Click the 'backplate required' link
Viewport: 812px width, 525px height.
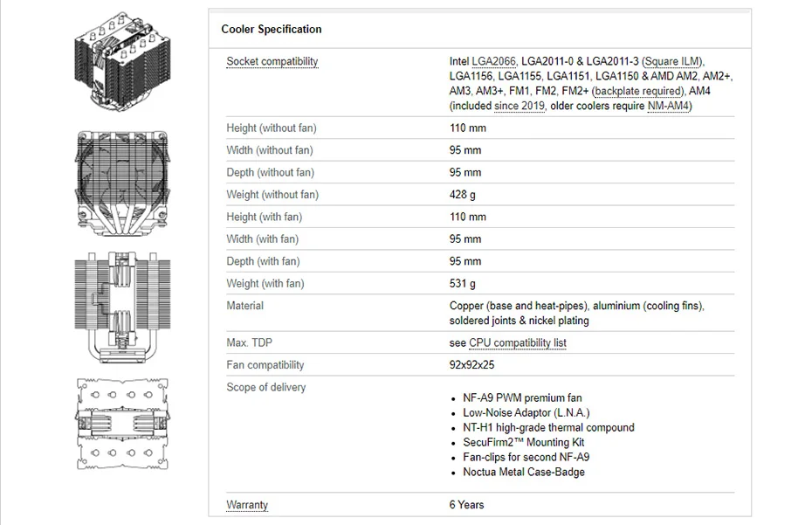pyautogui.click(x=637, y=92)
